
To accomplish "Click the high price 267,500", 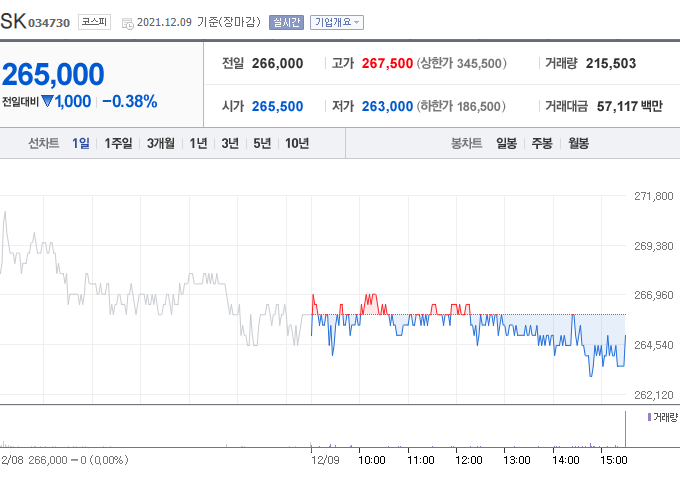I will [x=387, y=63].
